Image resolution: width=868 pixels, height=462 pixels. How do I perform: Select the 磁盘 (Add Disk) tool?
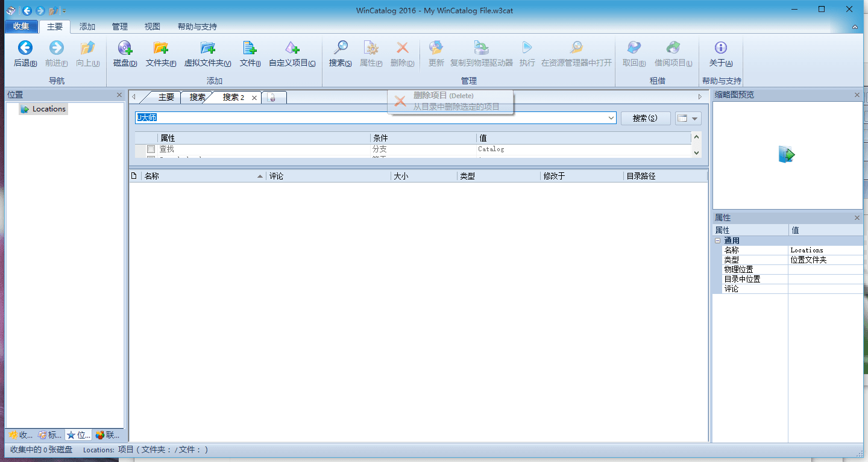click(124, 53)
